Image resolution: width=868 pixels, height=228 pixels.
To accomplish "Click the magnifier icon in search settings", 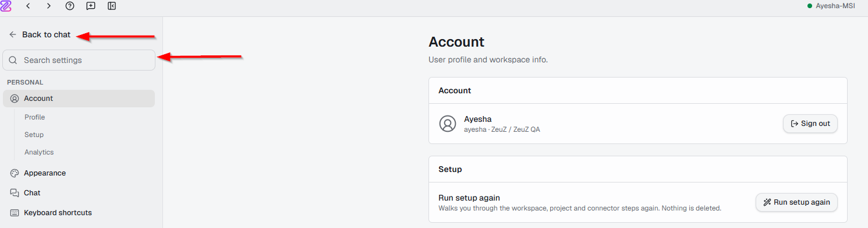I will coord(13,60).
